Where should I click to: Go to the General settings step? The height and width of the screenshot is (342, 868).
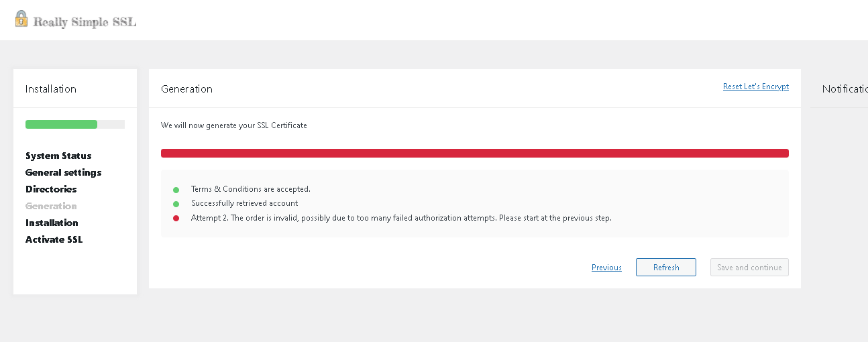[64, 172]
